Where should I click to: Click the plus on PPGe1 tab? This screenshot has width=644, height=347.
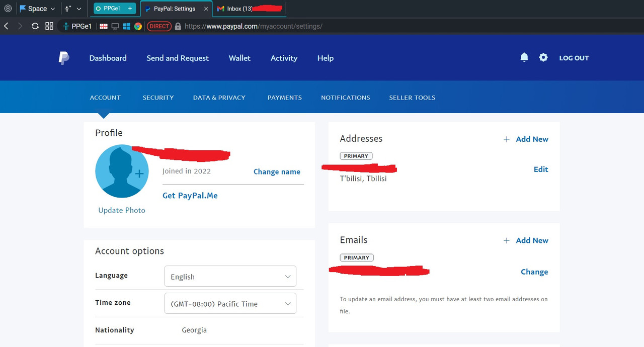[130, 9]
